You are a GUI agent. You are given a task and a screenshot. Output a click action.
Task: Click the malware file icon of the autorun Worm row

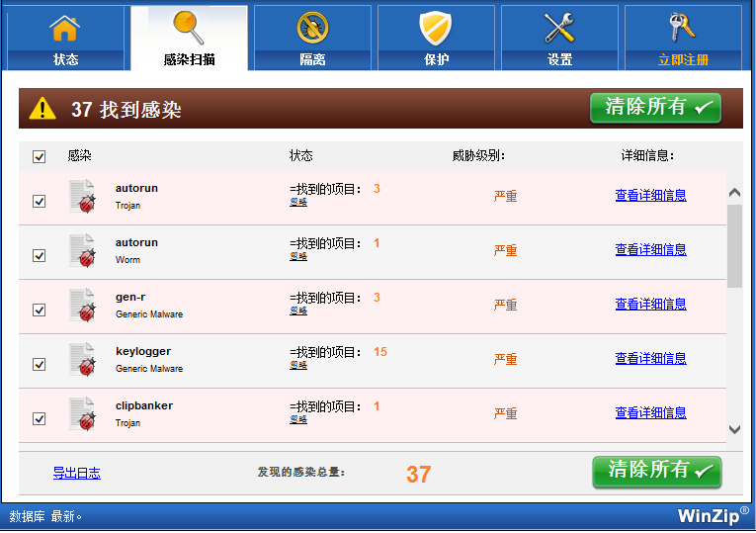point(82,251)
